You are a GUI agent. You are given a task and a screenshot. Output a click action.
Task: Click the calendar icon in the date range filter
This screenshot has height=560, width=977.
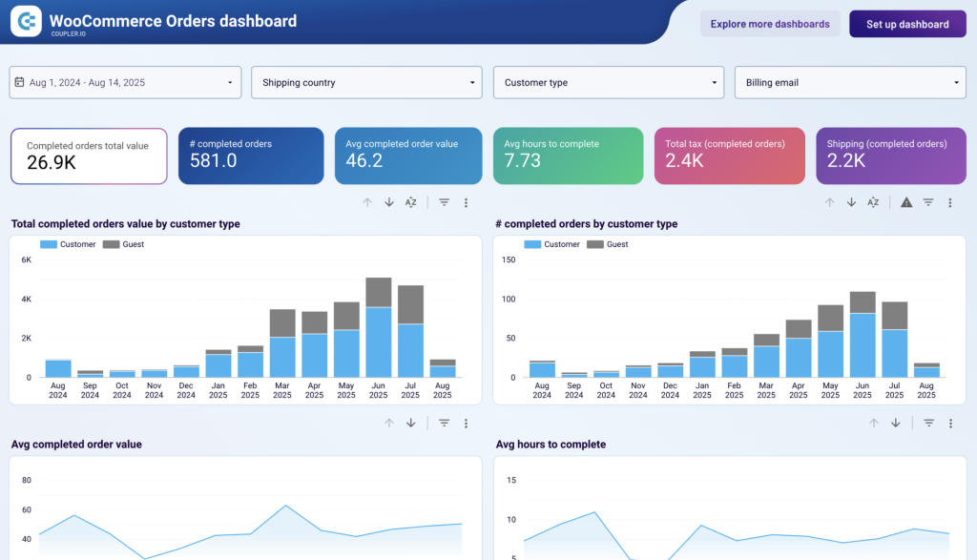click(20, 82)
